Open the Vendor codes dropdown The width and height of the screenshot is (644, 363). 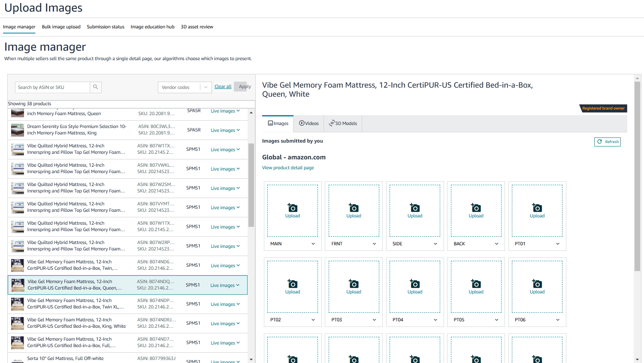[185, 87]
